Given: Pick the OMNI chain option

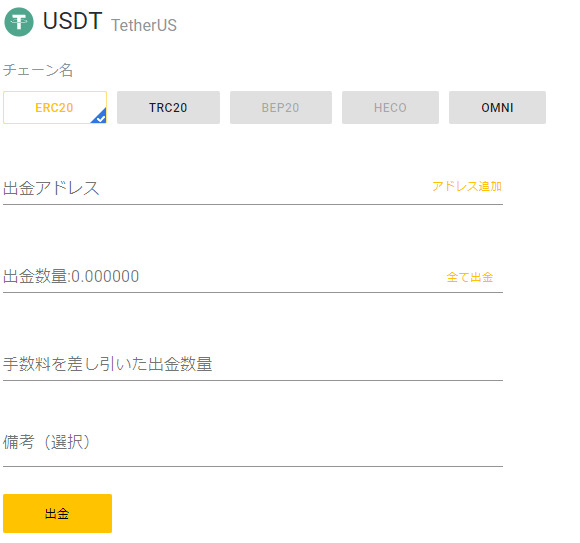Looking at the screenshot, I should tap(497, 108).
